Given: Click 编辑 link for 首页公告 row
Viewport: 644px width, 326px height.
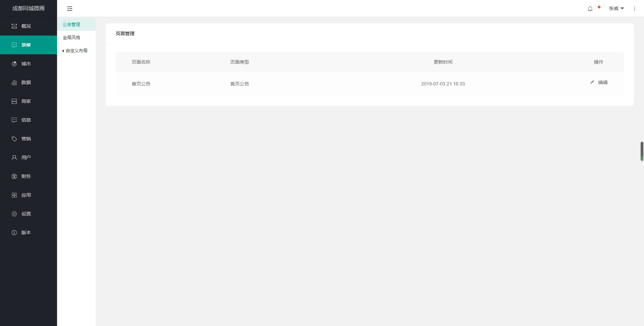Looking at the screenshot, I should pos(603,82).
